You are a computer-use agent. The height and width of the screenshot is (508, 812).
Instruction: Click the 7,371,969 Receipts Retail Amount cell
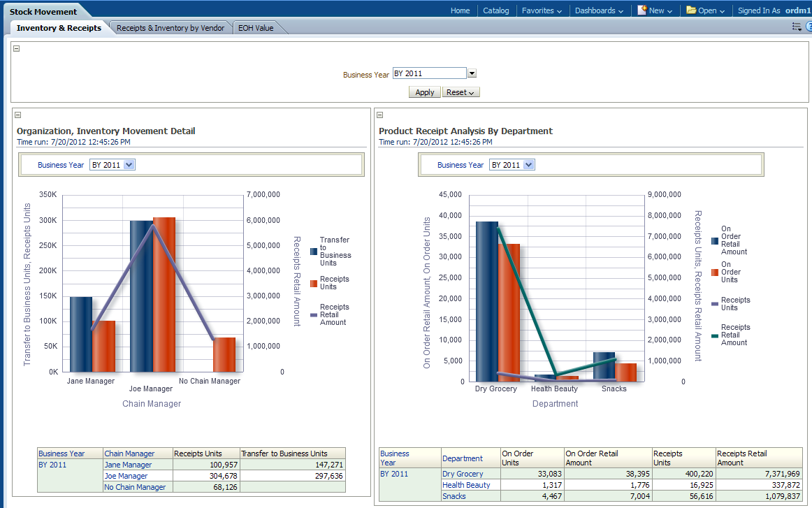(759, 474)
